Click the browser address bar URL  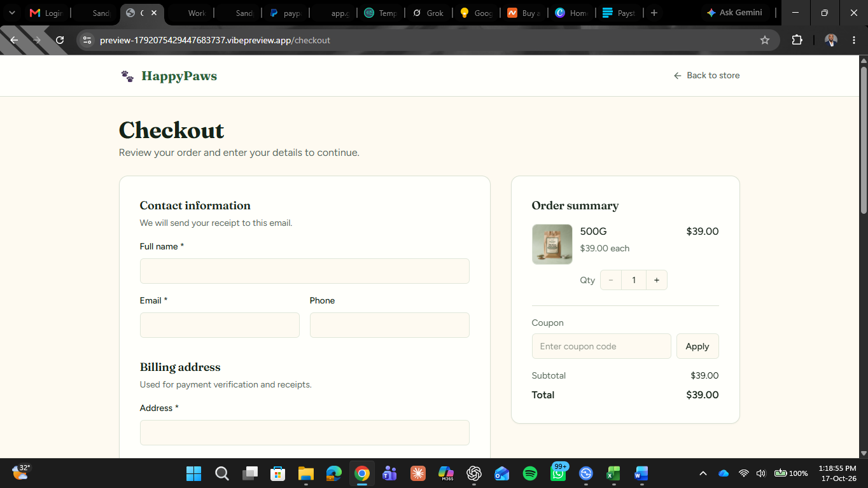[215, 40]
